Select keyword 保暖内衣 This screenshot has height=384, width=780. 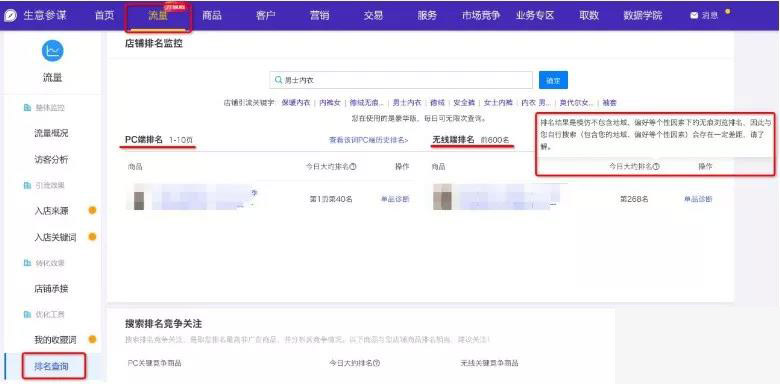(x=295, y=103)
